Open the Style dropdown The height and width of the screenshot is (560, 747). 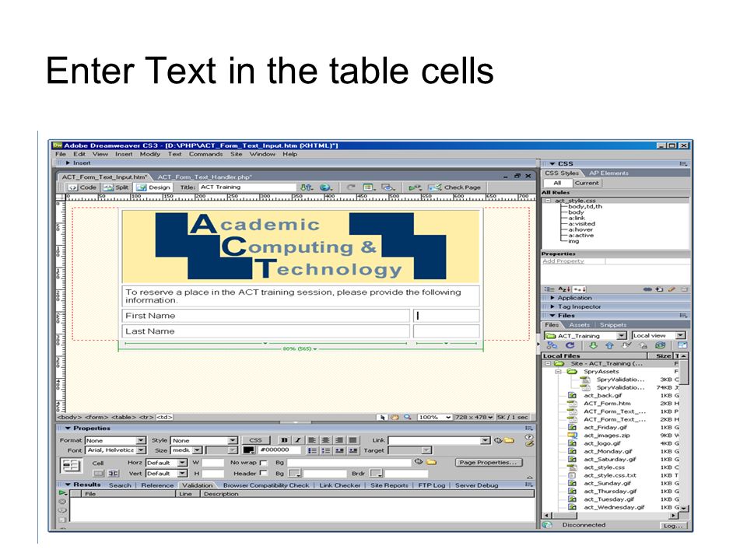click(x=233, y=440)
